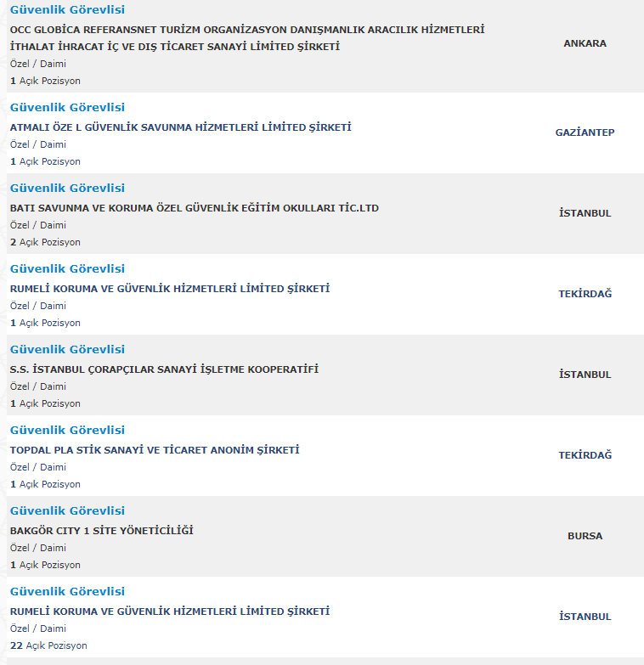Click S.S. İstanbul Çorapçılar Sanayi company name
Image resolution: width=644 pixels, height=665 pixels.
164,369
